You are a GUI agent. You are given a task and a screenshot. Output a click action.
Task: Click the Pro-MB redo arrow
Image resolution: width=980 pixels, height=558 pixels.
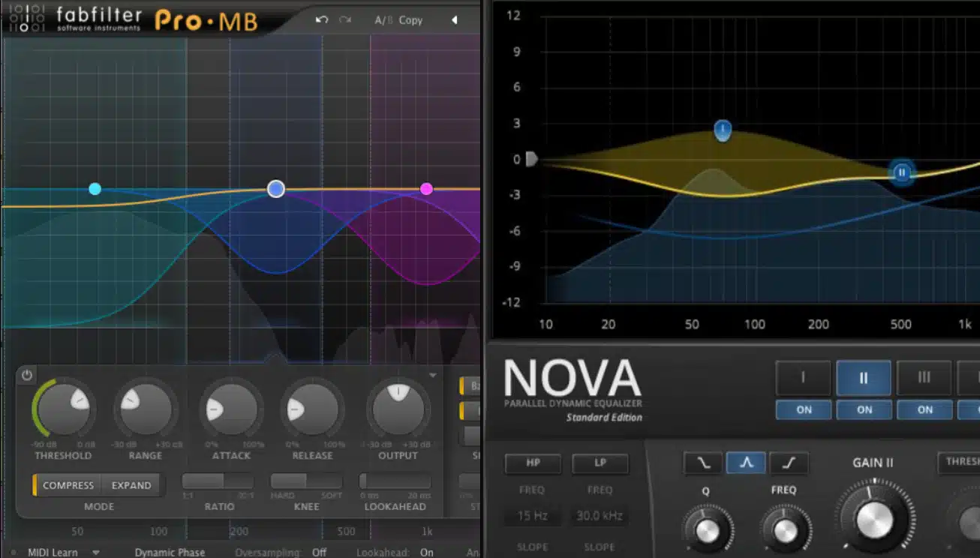pyautogui.click(x=345, y=20)
